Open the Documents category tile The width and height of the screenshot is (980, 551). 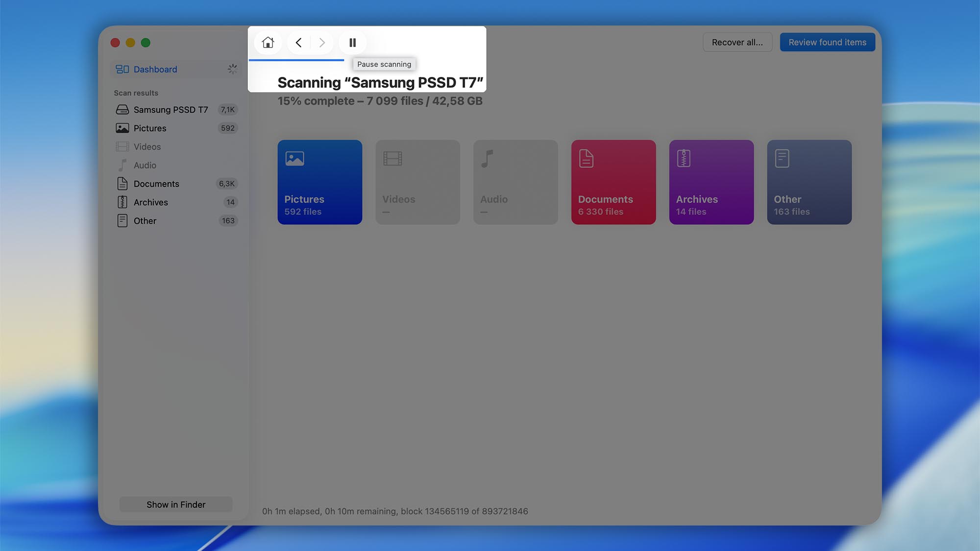613,182
